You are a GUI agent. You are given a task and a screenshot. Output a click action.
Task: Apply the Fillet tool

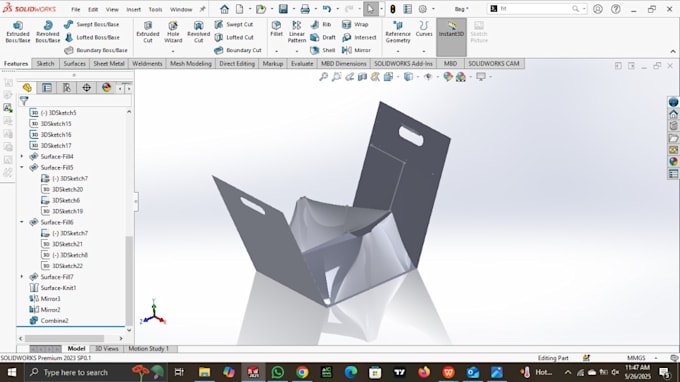276,29
